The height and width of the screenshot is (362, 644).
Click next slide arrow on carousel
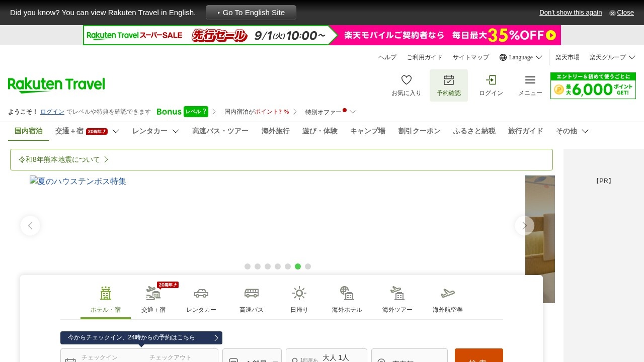[x=525, y=226]
